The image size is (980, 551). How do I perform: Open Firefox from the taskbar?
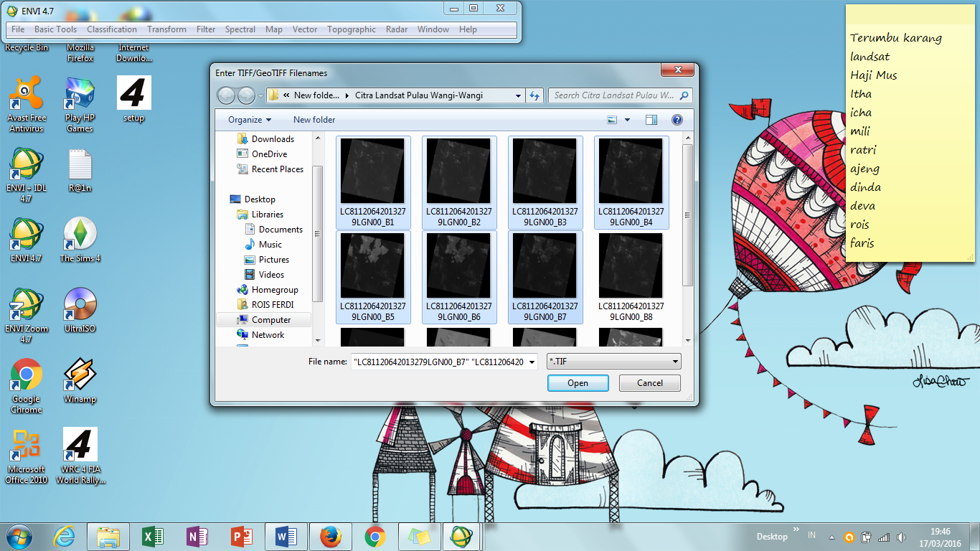click(x=330, y=537)
